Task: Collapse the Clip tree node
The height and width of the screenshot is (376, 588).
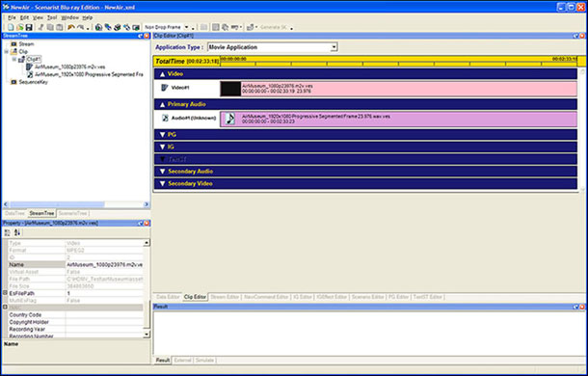Action: pyautogui.click(x=7, y=51)
